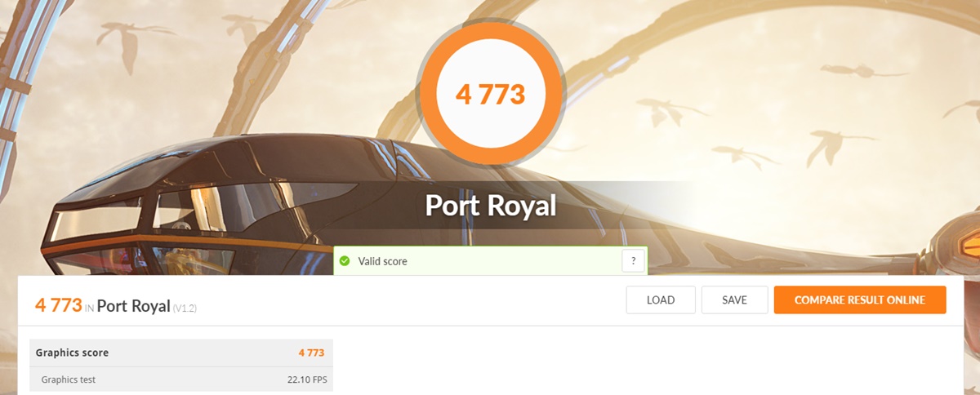Screen dimensions: 980x395
Task: Select the Valid score text label
Action: tap(382, 261)
